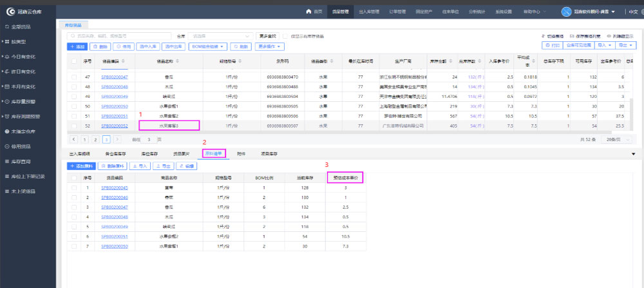644x288 pixels.
Task: Open 出入库管理 in top navigation menu
Action: (x=368, y=12)
